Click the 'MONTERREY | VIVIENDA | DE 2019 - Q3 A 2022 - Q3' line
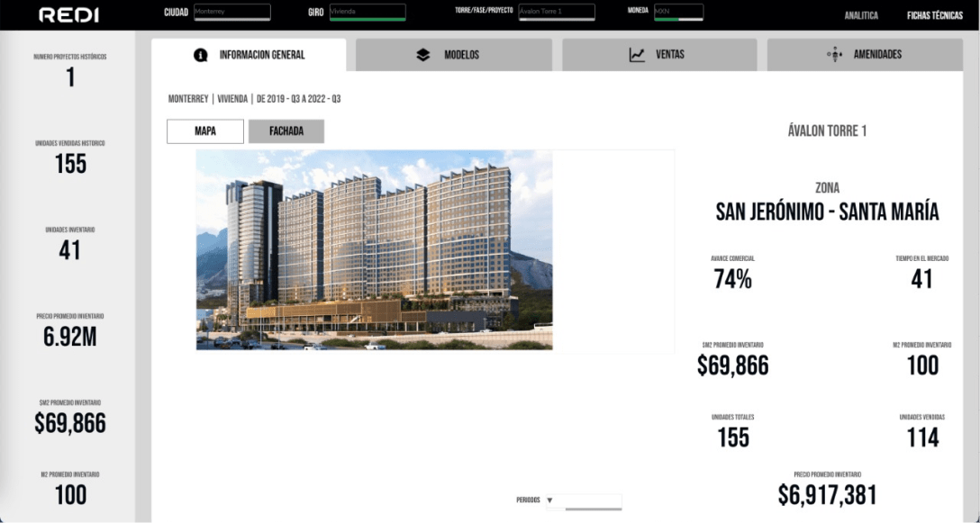Image resolution: width=980 pixels, height=523 pixels. 254,99
